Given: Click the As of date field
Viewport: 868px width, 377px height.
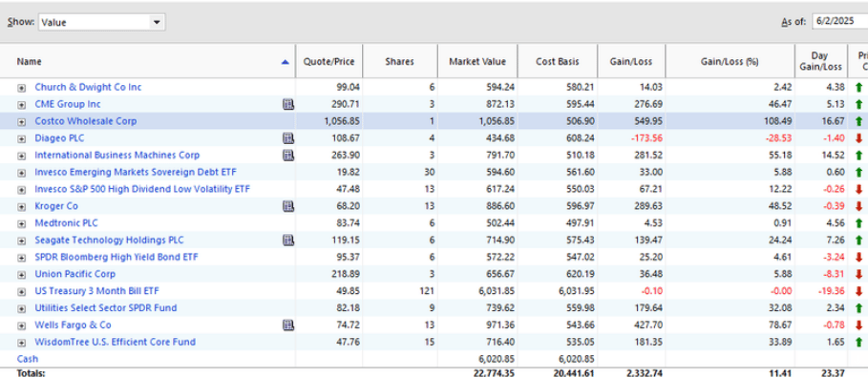Looking at the screenshot, I should [x=839, y=22].
